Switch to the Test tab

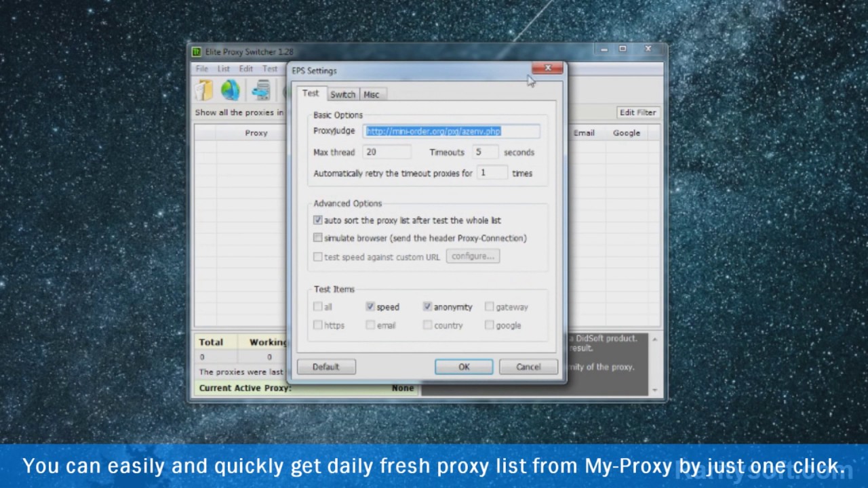click(311, 94)
